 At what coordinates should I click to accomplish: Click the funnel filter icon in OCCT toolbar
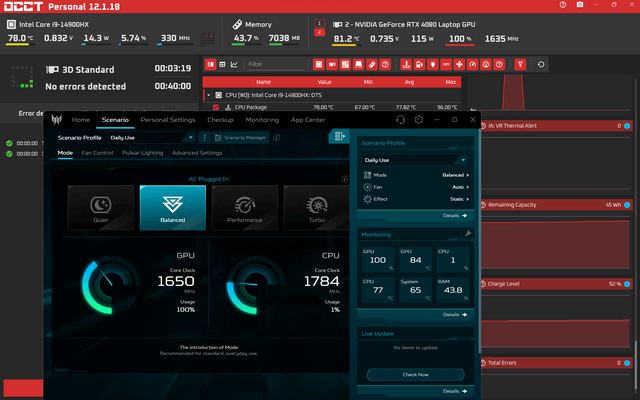[520, 64]
